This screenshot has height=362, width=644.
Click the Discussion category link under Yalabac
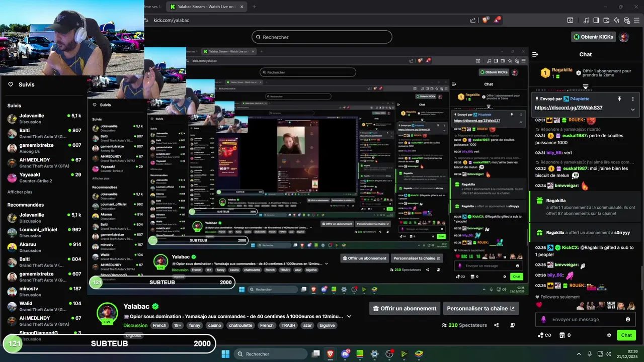pos(135,325)
